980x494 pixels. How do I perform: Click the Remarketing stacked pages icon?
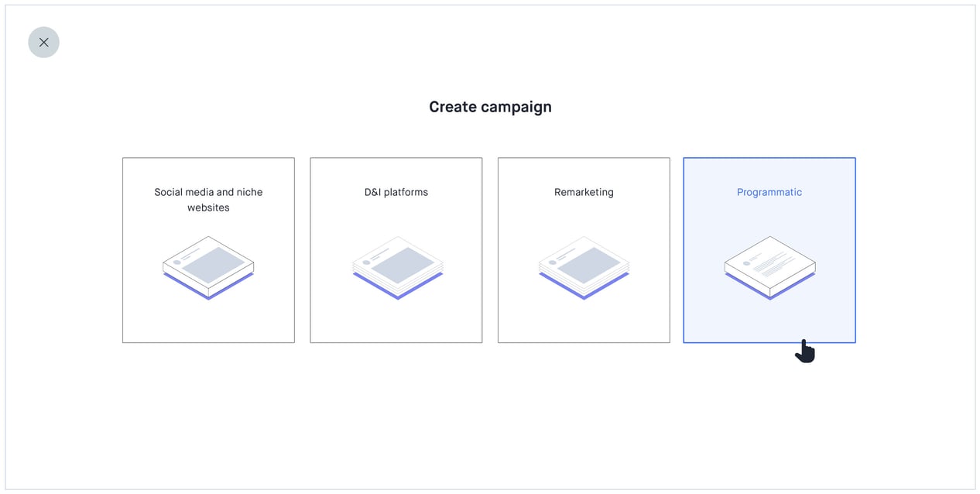(x=584, y=267)
